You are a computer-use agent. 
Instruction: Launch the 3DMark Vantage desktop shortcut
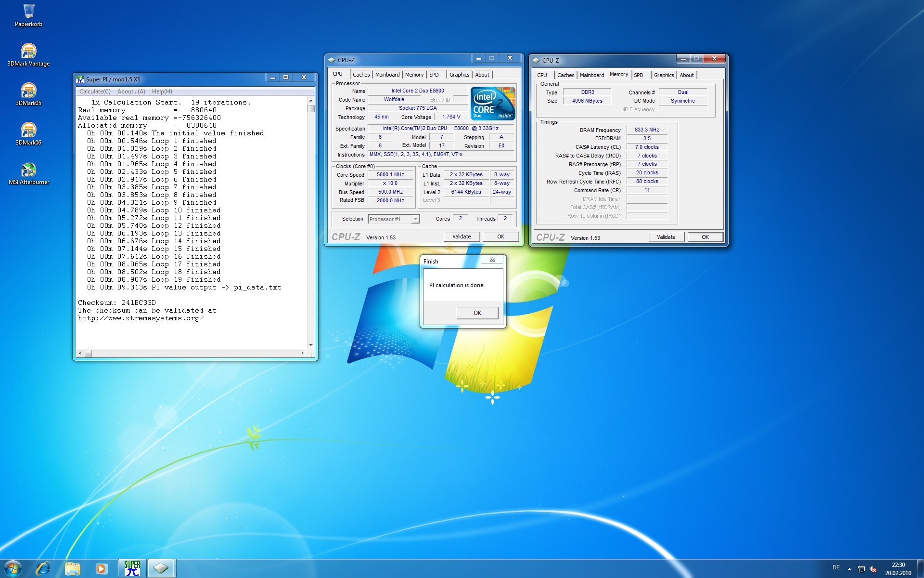coord(28,54)
